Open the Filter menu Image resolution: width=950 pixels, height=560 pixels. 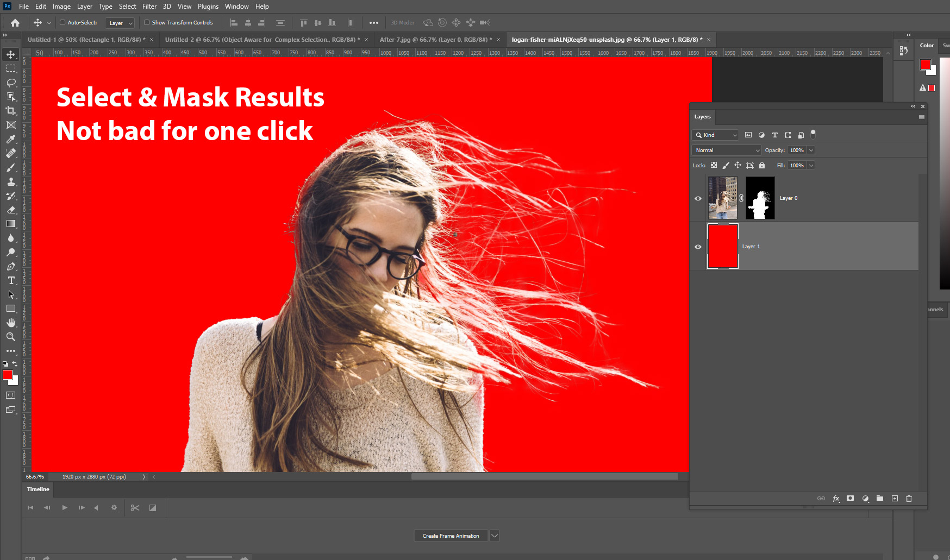tap(149, 7)
